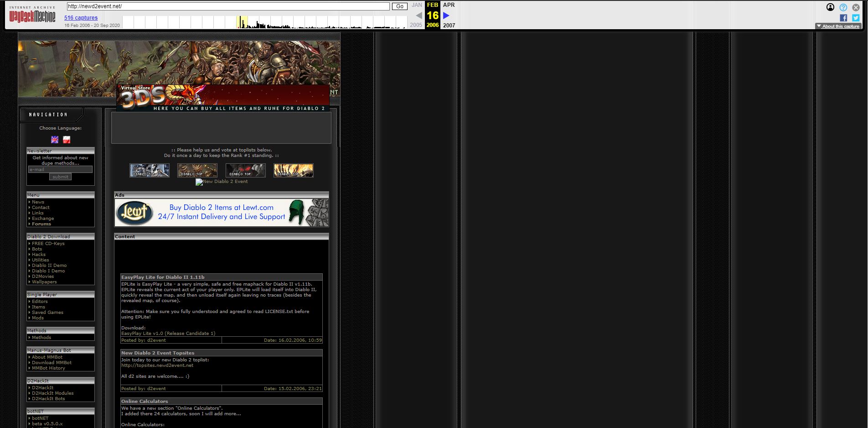Select the Polish language flag icon
868x428 pixels.
[x=67, y=140]
